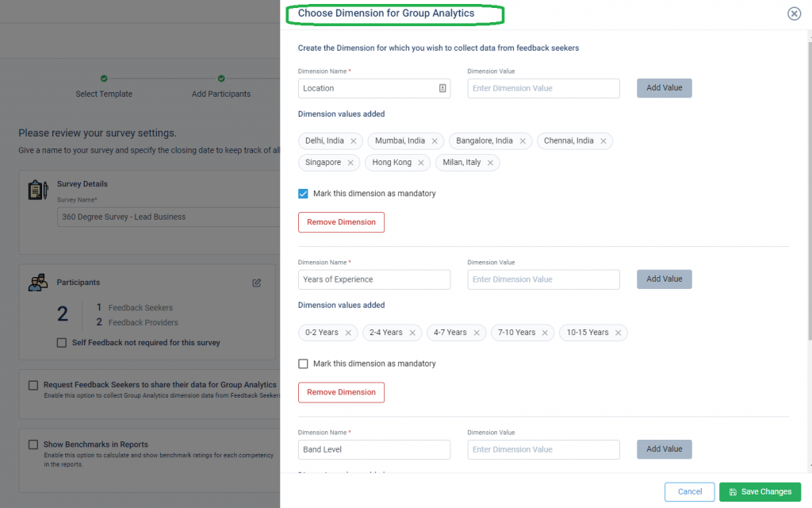
Task: Click the clipboard icon on Survey Details card
Action: 37,189
